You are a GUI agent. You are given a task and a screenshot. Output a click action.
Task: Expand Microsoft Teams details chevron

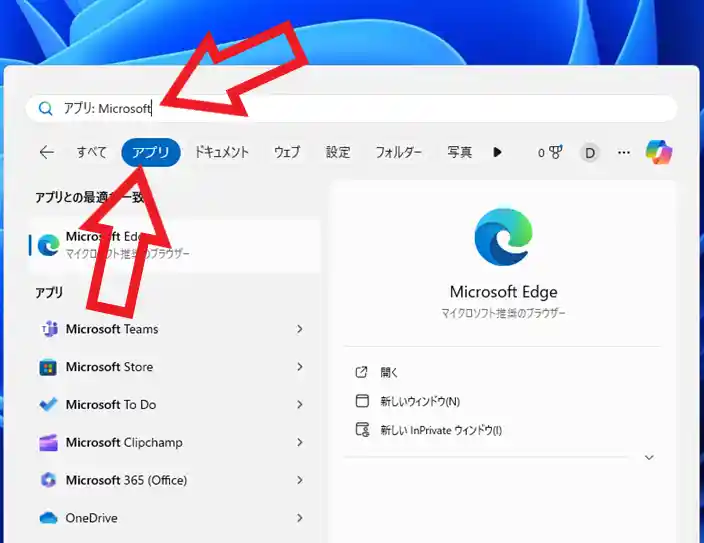(x=299, y=329)
